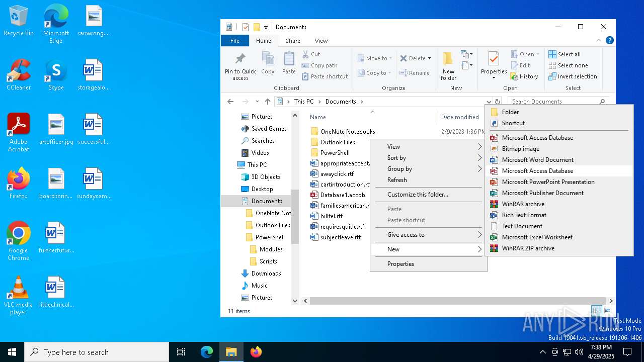This screenshot has height=362, width=644.
Task: Click the Cut scissors icon in Clipboard group
Action: (x=305, y=54)
